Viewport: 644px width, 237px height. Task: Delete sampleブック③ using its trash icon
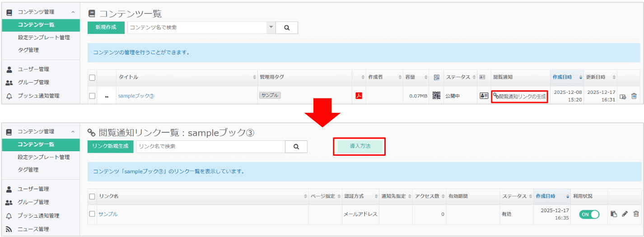click(634, 96)
